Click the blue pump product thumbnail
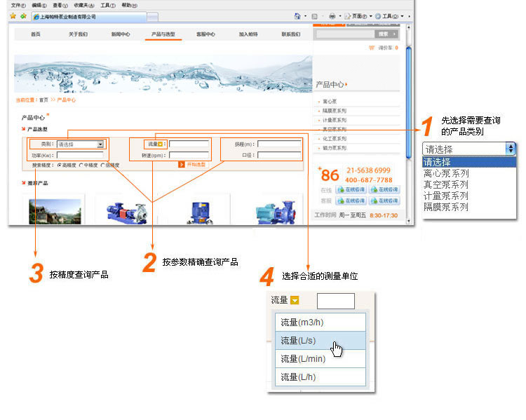This screenshot has width=526, height=420. tap(198, 210)
